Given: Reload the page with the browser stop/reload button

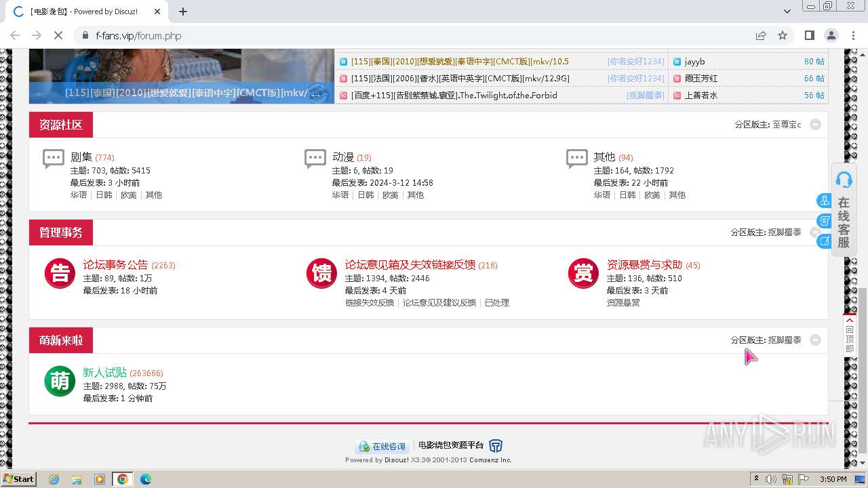Looking at the screenshot, I should pos(58,35).
